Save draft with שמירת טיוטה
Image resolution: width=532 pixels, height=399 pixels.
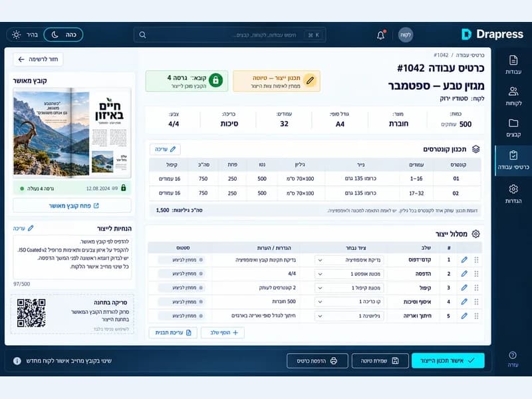[380, 360]
